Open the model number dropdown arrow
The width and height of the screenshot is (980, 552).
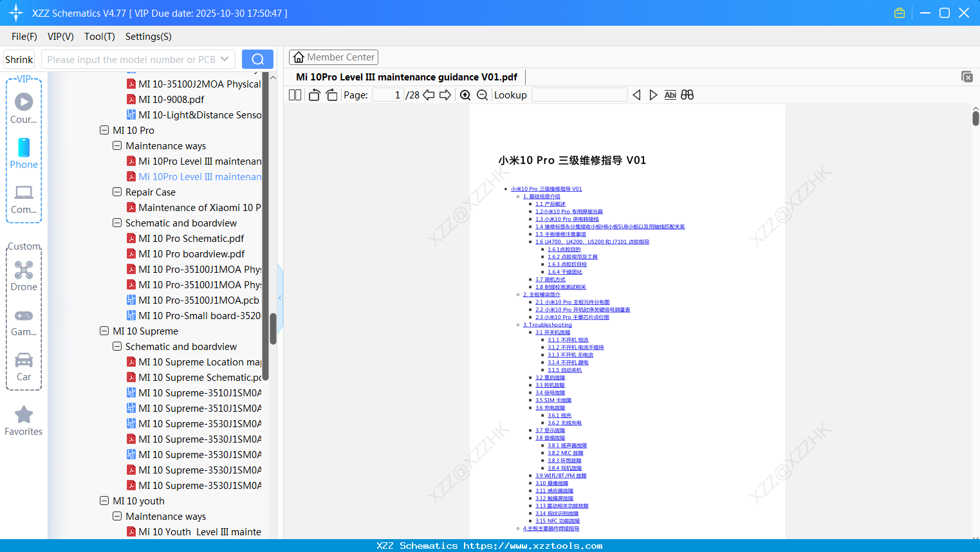point(223,59)
